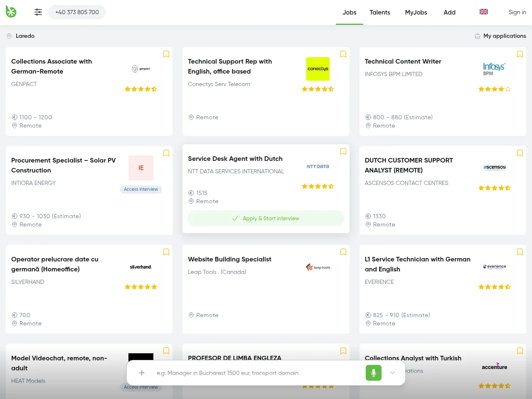Viewport: 532px width, 399px height.
Task: Bookmark the L1 Service Technician job
Action: pyautogui.click(x=520, y=252)
